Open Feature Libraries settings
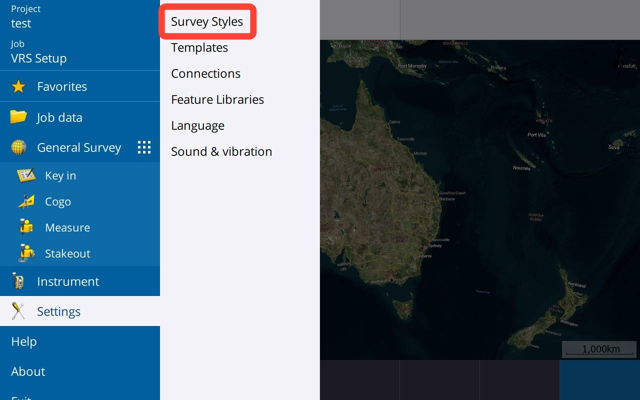 [x=218, y=100]
